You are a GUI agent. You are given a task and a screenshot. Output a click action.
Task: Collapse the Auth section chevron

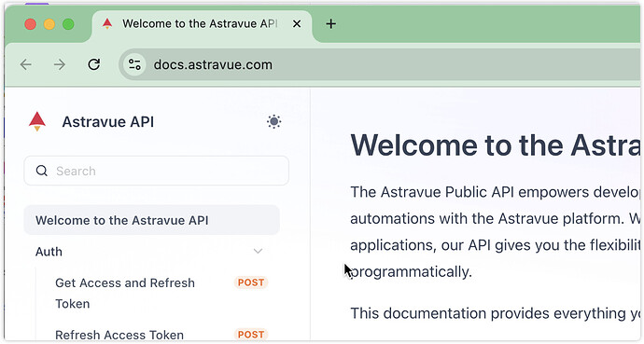pyautogui.click(x=258, y=251)
